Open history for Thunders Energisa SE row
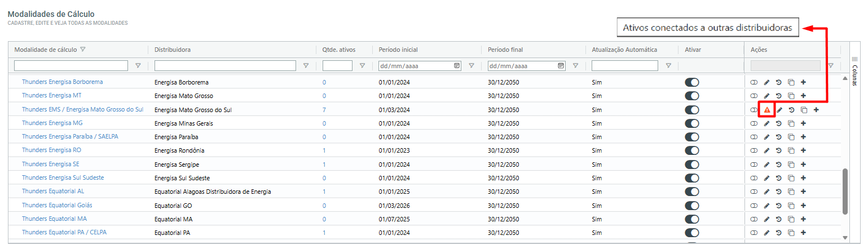The image size is (868, 249). point(779,164)
